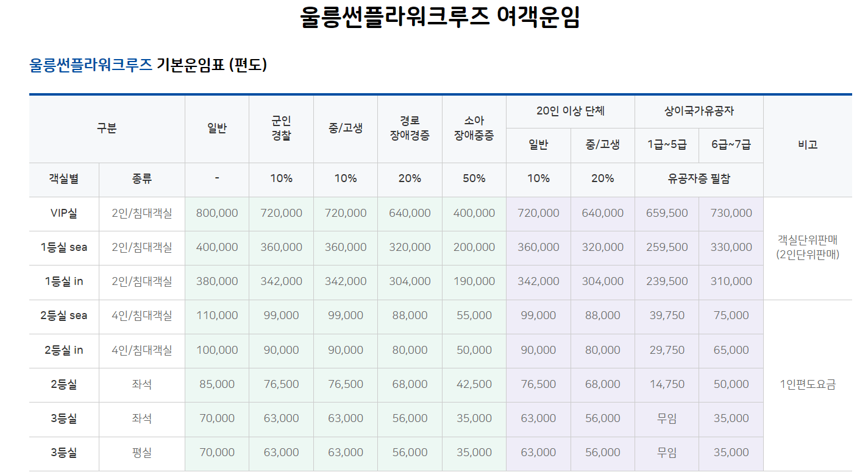
Task: Select the 2등실 in row label
Action: pyautogui.click(x=64, y=350)
